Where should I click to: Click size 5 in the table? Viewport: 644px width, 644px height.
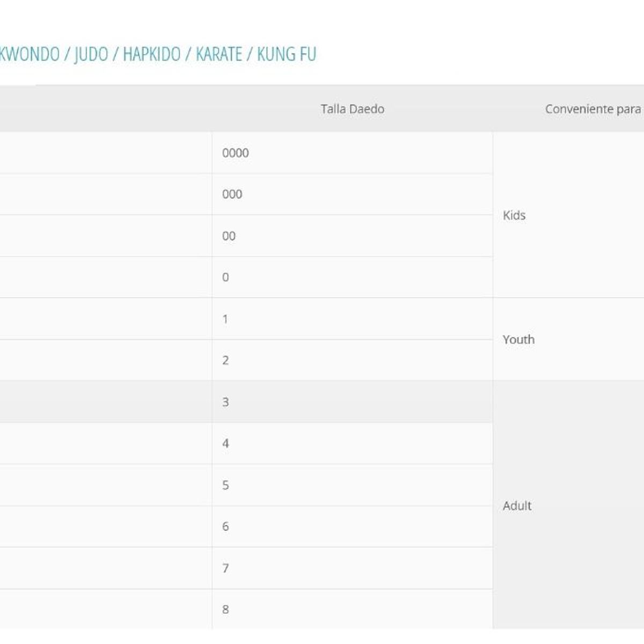(225, 485)
